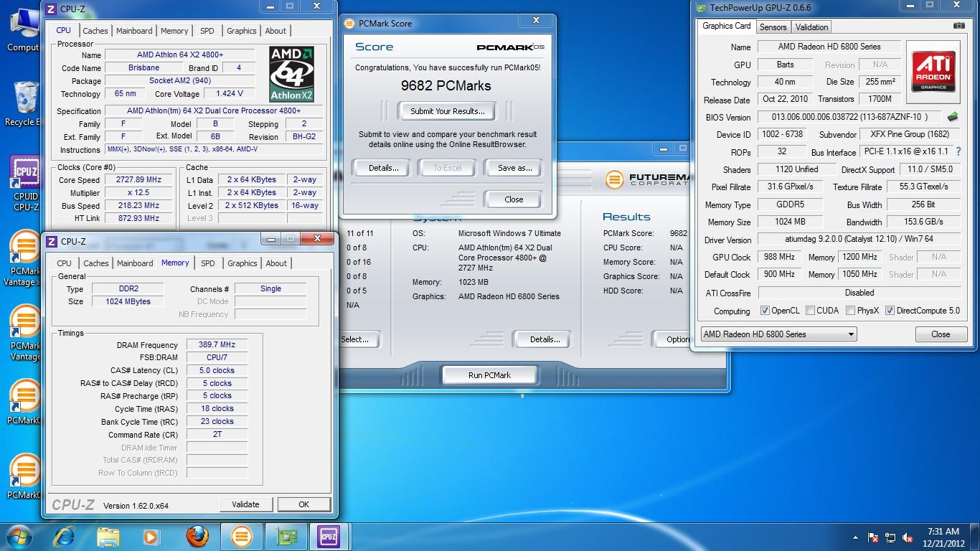The height and width of the screenshot is (551, 980).
Task: Click Submit Your Results button
Action: (x=448, y=111)
